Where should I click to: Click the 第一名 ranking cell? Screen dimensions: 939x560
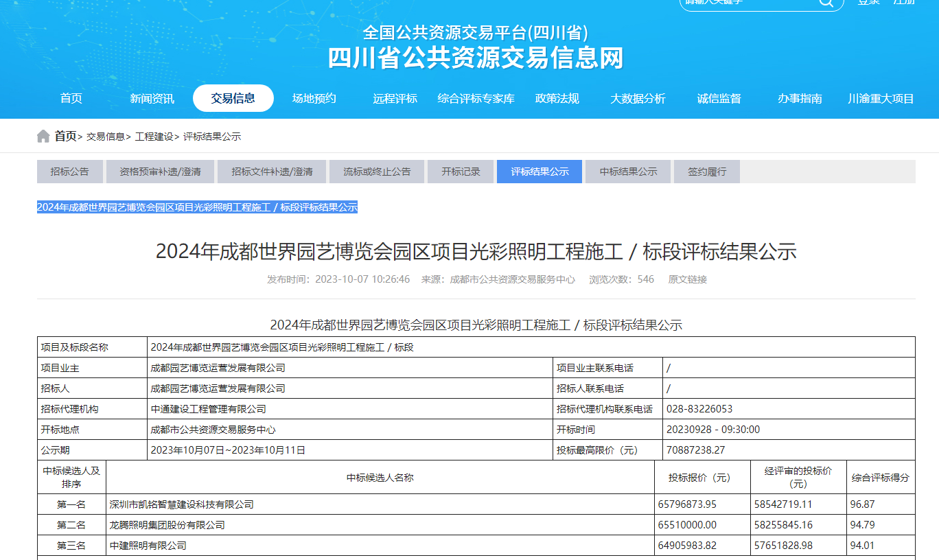(72, 504)
